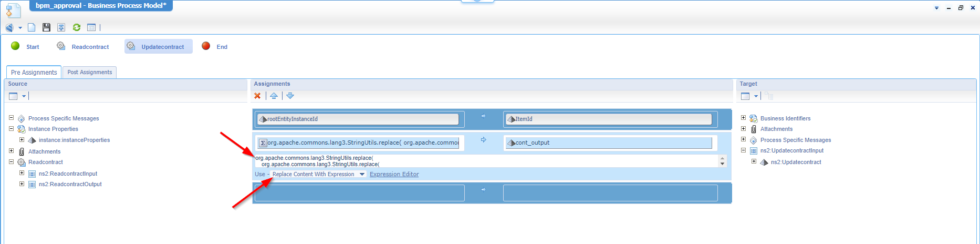Open the view menu triangle near window controls
The height and width of the screenshot is (244, 980).
tap(936, 8)
